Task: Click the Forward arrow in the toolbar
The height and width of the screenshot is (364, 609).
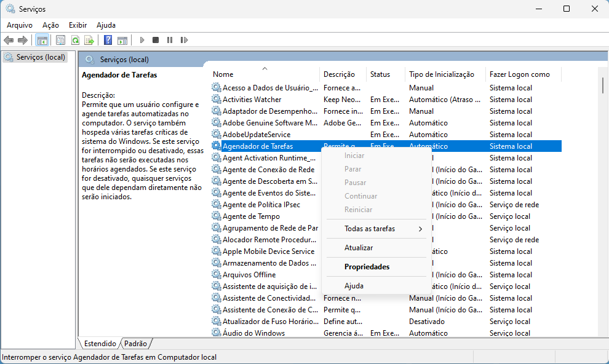Action: tap(23, 40)
